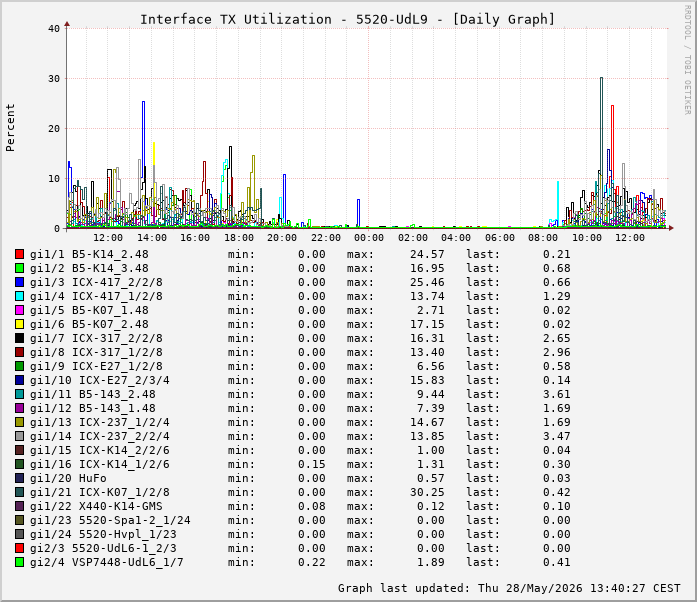Click the 40 tick label on the y-axis
697x602 pixels.
pos(54,29)
